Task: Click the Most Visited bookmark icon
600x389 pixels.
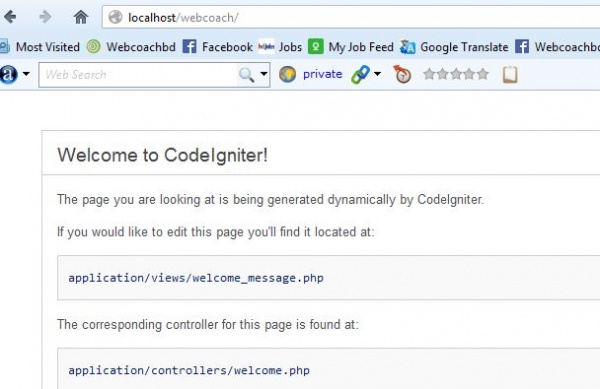Action: pos(4,47)
